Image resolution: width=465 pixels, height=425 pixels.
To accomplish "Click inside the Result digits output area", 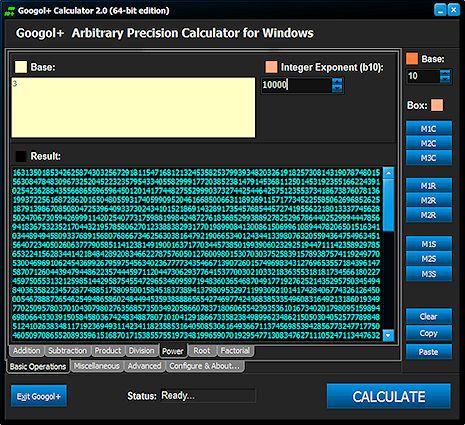I will click(197, 254).
